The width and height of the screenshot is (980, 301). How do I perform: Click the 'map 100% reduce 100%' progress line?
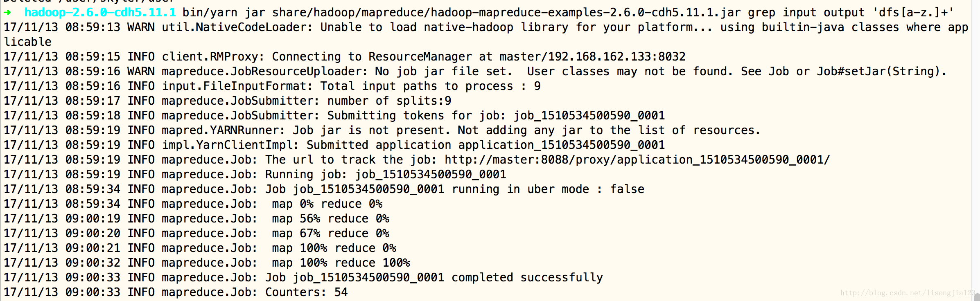point(207,263)
